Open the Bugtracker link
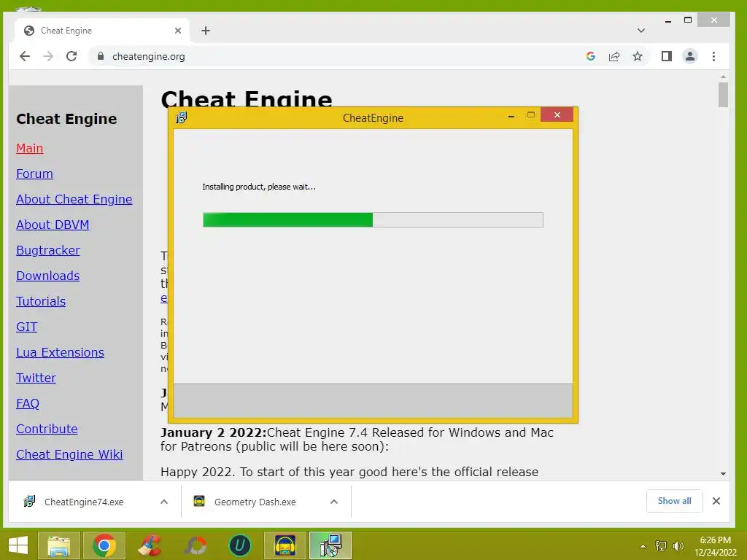This screenshot has width=747, height=560. click(48, 250)
